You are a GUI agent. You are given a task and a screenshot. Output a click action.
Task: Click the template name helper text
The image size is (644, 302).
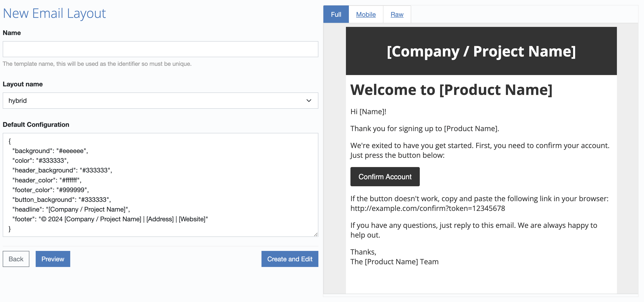coord(97,64)
